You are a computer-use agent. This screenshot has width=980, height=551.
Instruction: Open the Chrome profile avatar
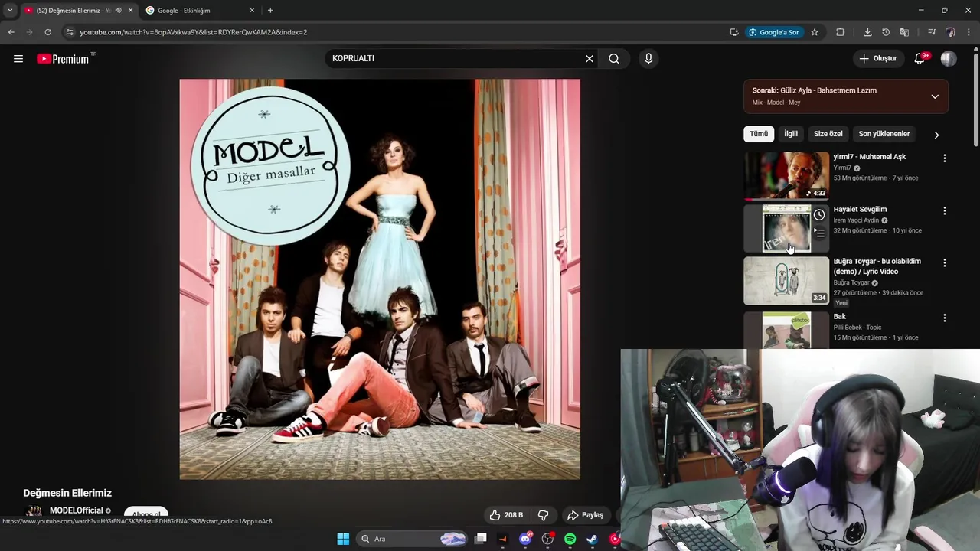coord(951,32)
